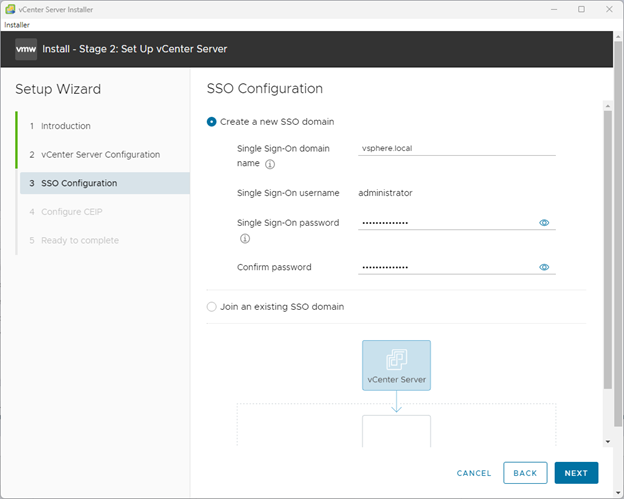Open the Installer menu

[x=17, y=25]
